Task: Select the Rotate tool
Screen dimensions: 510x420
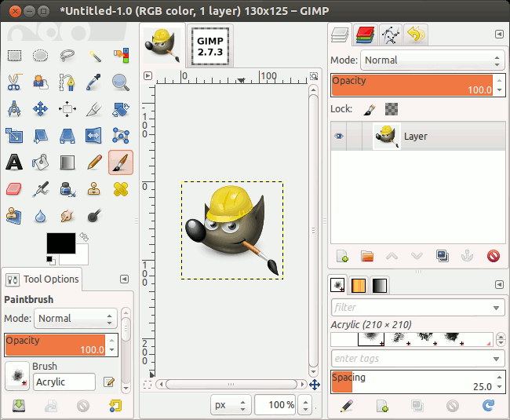Action: tap(121, 109)
